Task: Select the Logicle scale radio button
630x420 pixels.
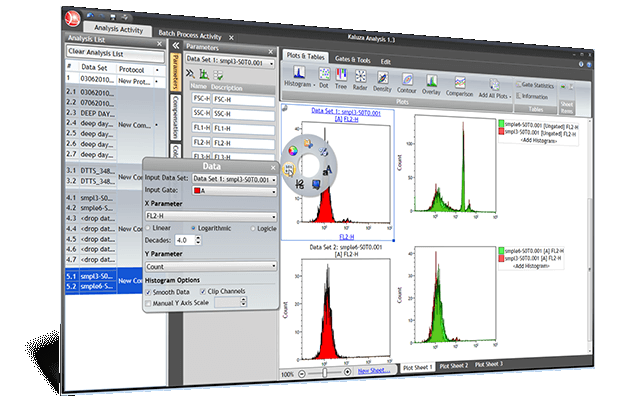Action: [253, 228]
